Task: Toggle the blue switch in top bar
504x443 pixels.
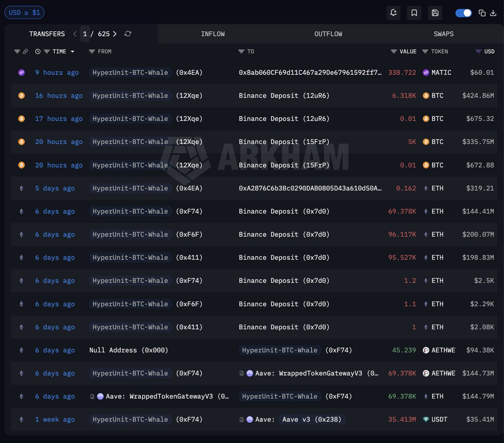Action: tap(464, 13)
